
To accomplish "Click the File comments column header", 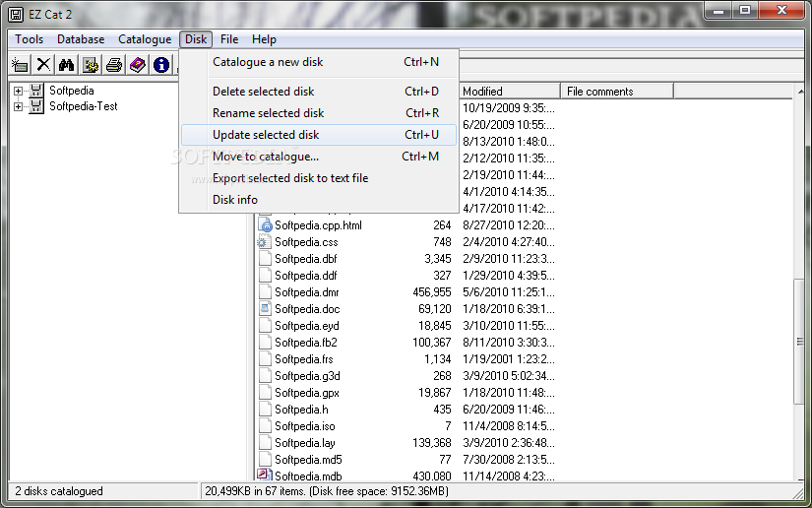I will (x=617, y=92).
